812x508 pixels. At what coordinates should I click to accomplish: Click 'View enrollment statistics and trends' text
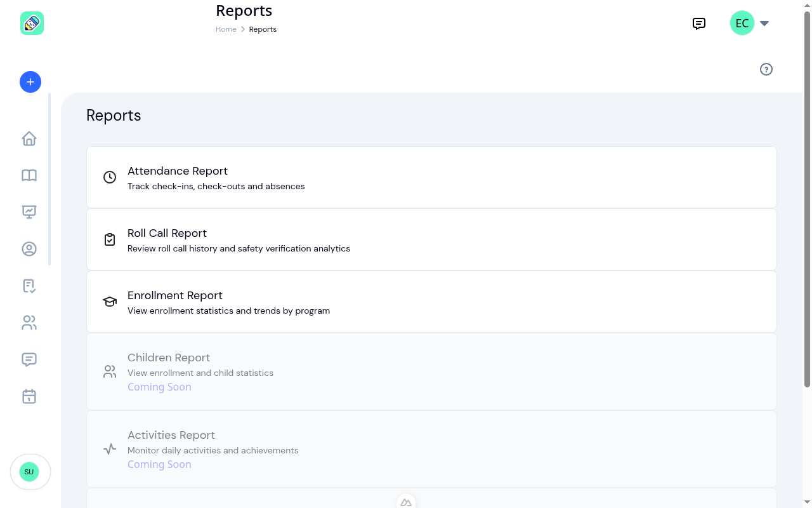(228, 311)
